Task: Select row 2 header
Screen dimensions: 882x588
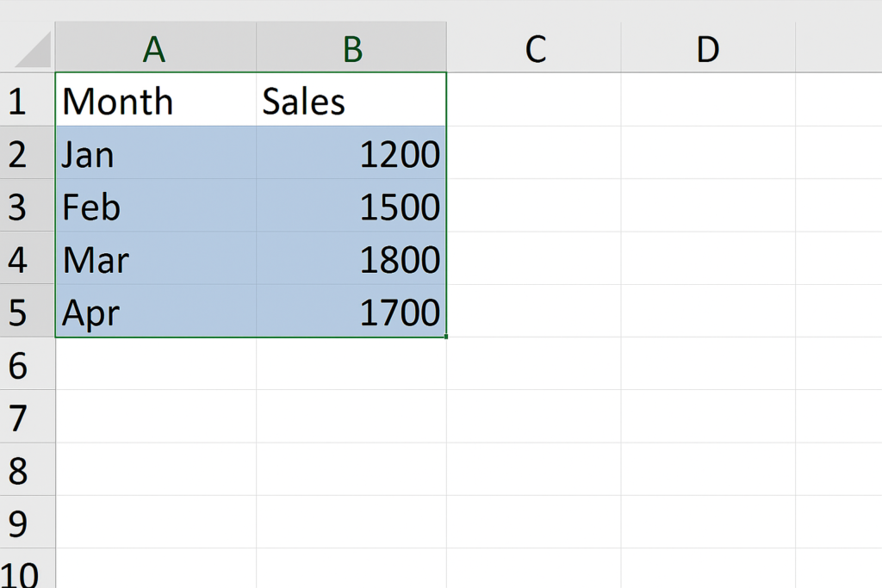Action: (28, 152)
